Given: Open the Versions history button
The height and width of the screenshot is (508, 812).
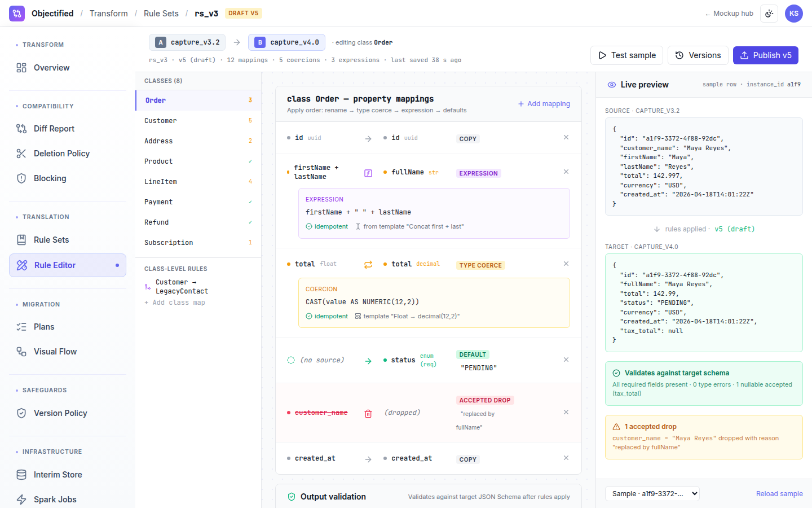Looking at the screenshot, I should 698,55.
